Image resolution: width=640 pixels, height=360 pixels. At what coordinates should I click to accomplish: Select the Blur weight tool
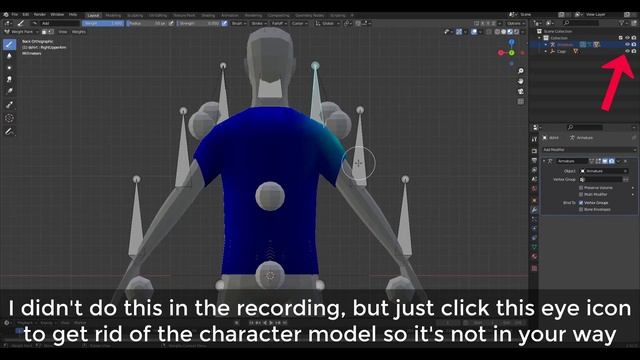[9, 56]
